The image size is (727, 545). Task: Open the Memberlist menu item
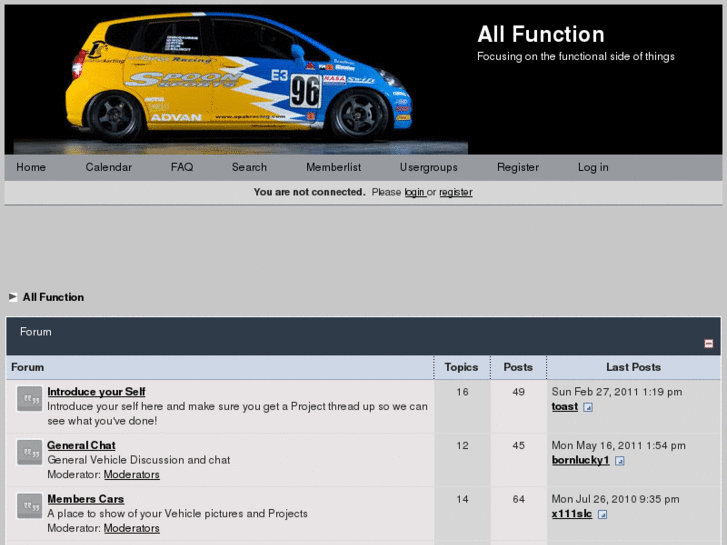(x=333, y=167)
